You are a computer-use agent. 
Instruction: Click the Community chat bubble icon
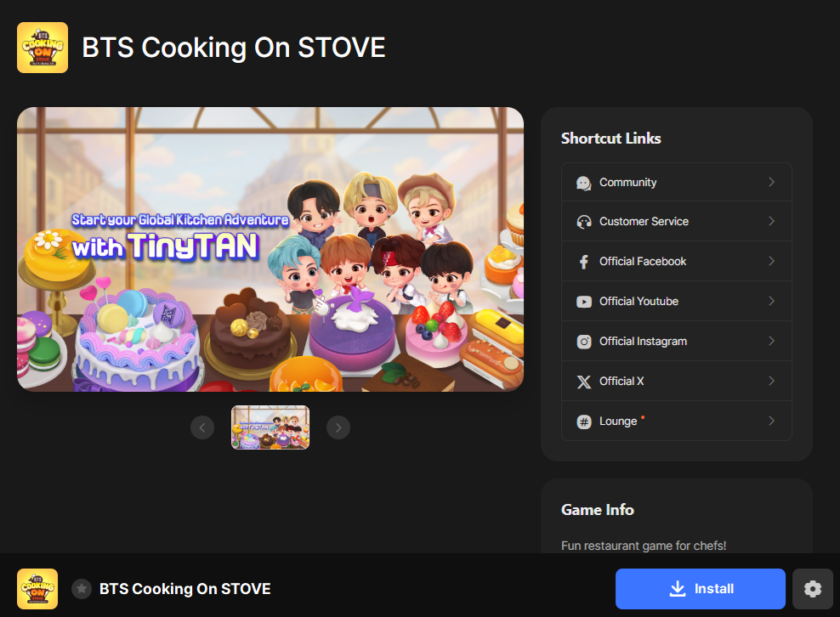click(x=583, y=183)
